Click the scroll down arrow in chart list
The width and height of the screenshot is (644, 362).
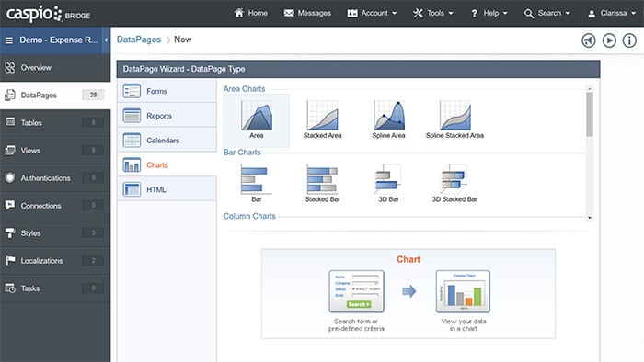tap(590, 218)
